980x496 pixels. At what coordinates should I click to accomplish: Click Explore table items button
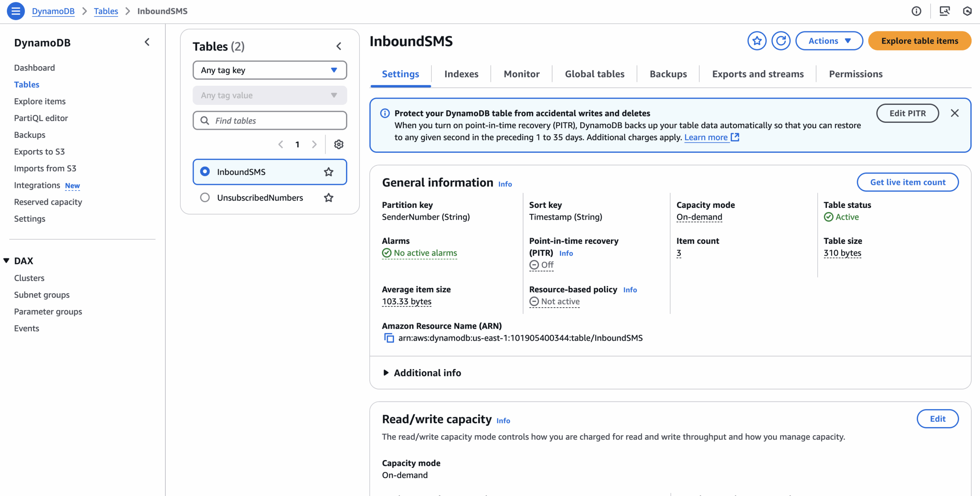click(x=920, y=41)
